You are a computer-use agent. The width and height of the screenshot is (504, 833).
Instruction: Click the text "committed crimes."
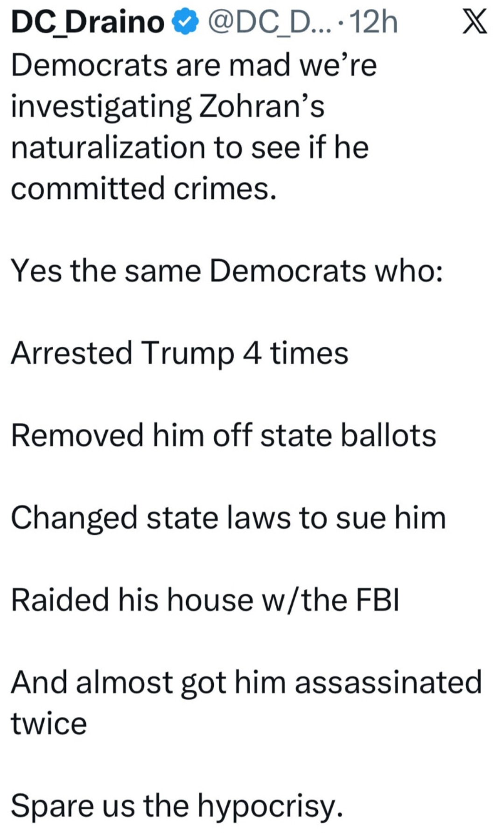tap(144, 188)
